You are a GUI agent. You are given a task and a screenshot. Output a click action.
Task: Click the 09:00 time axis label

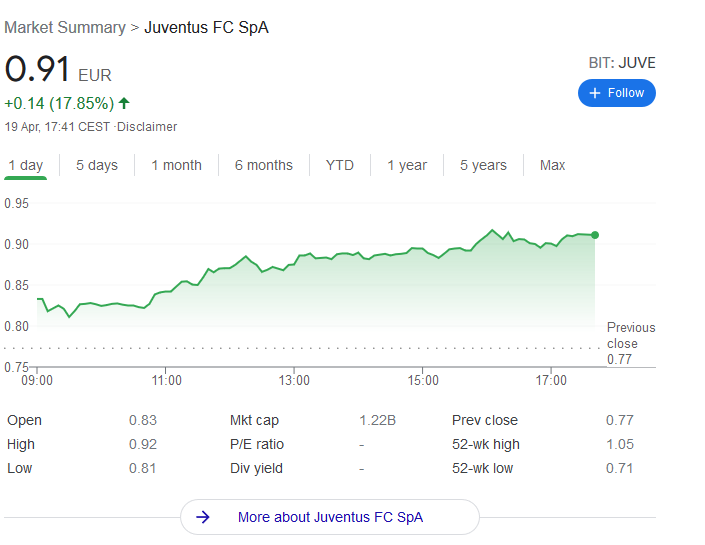[37, 380]
